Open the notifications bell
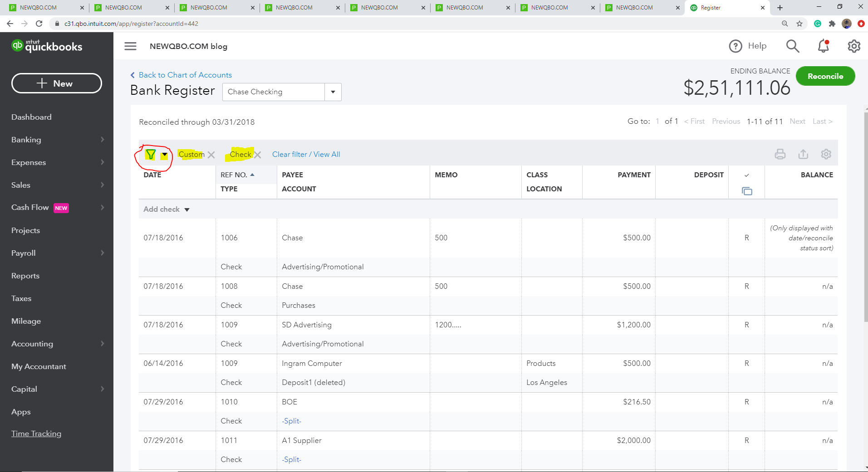 pyautogui.click(x=824, y=46)
